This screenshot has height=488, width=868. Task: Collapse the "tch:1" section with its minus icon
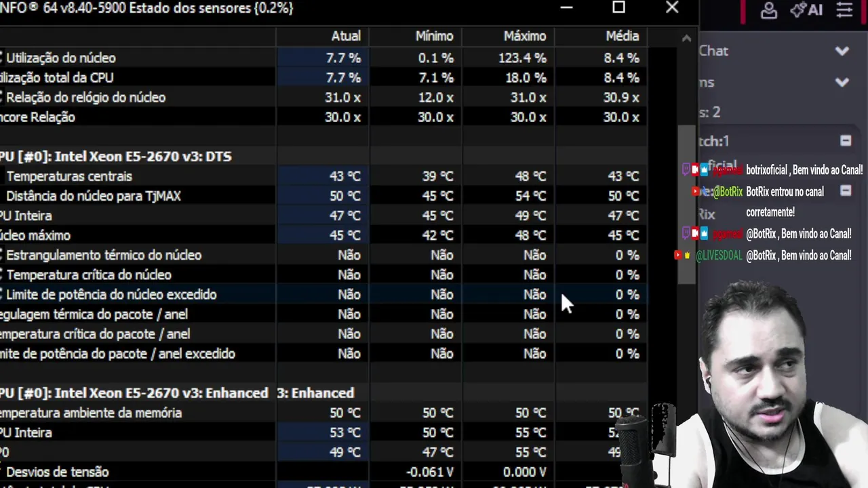click(x=846, y=141)
